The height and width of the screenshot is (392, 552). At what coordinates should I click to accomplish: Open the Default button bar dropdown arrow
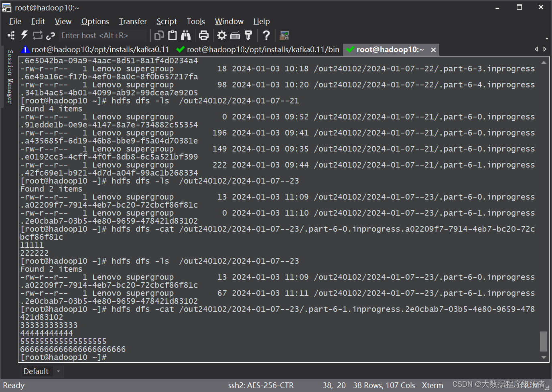[x=58, y=371]
